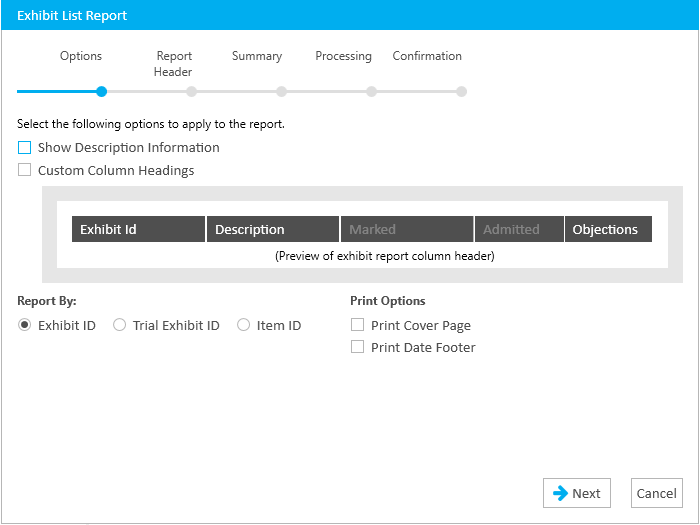This screenshot has height=525, width=700.
Task: Toggle Print Date Footer checkbox
Action: click(357, 348)
